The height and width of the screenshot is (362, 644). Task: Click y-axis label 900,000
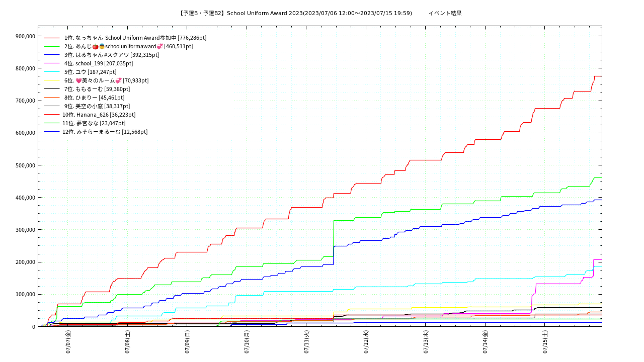[x=25, y=36]
